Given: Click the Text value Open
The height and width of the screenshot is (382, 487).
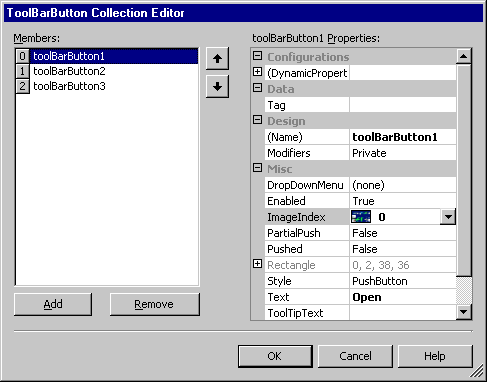Looking at the screenshot, I should coord(403,297).
